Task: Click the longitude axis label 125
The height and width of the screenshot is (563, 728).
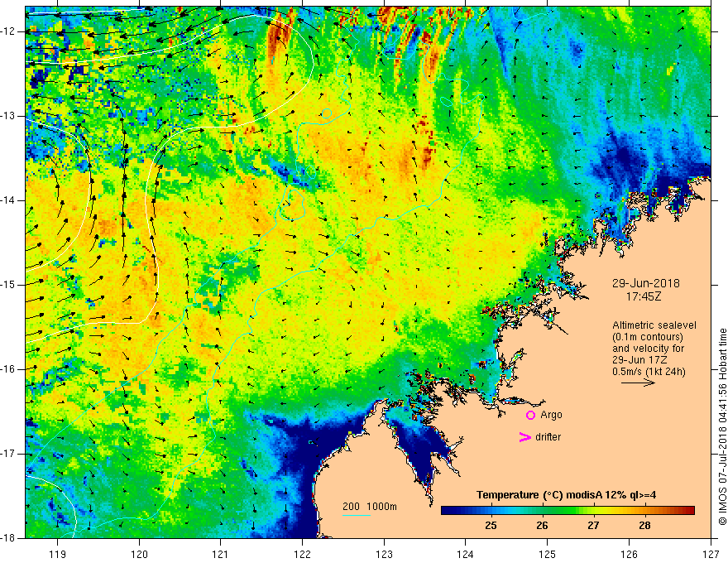Action: coord(548,554)
